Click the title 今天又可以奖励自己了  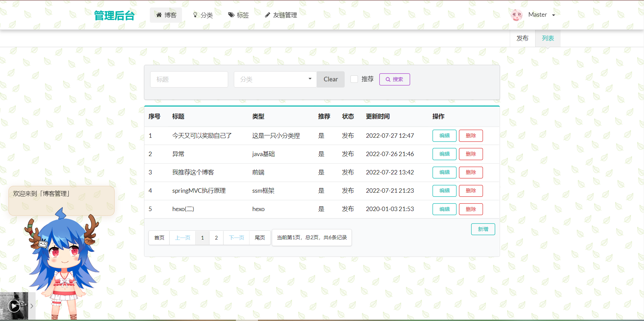[x=202, y=136]
